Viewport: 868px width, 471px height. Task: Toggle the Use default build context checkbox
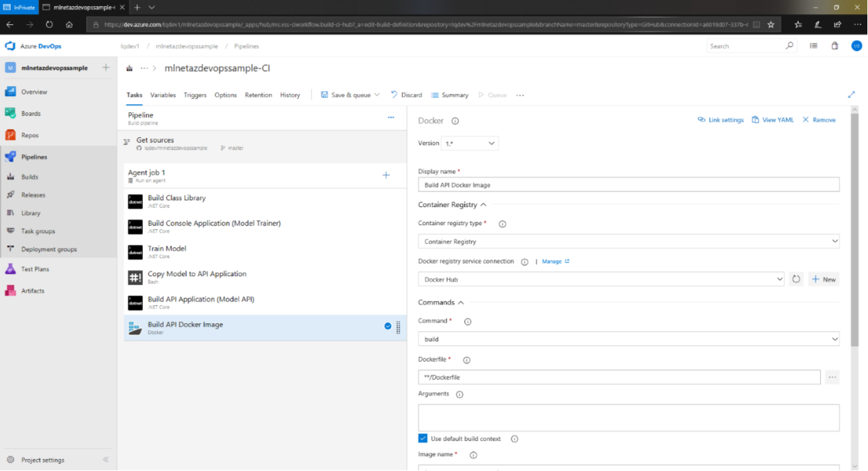423,439
